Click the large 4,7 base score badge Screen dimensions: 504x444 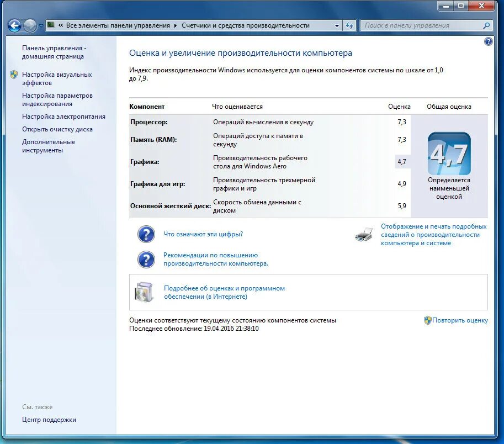pos(449,154)
